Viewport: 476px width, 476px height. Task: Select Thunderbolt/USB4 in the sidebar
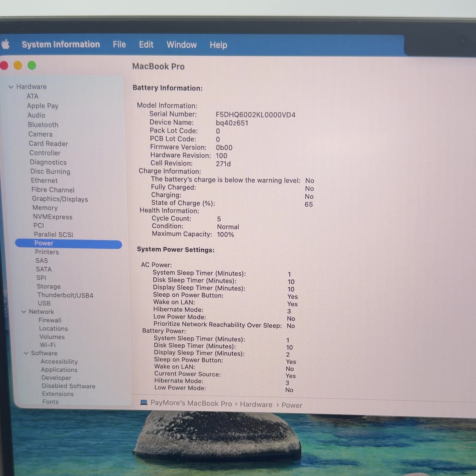tap(65, 295)
